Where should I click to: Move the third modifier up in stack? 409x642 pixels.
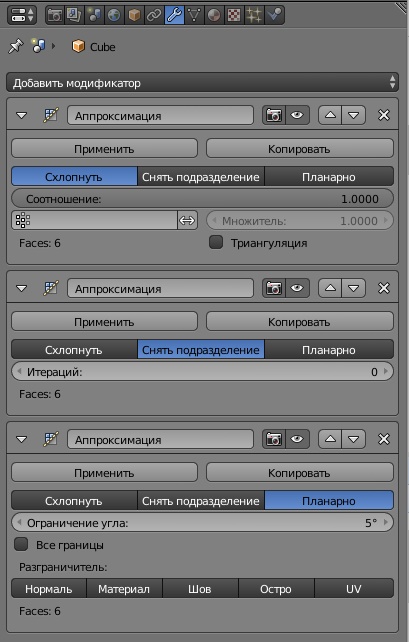(x=330, y=439)
